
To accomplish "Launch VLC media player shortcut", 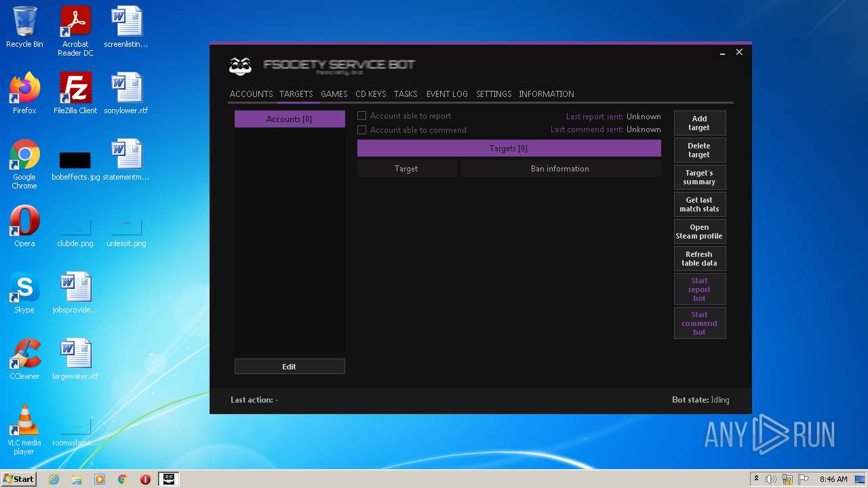I will coord(24,430).
